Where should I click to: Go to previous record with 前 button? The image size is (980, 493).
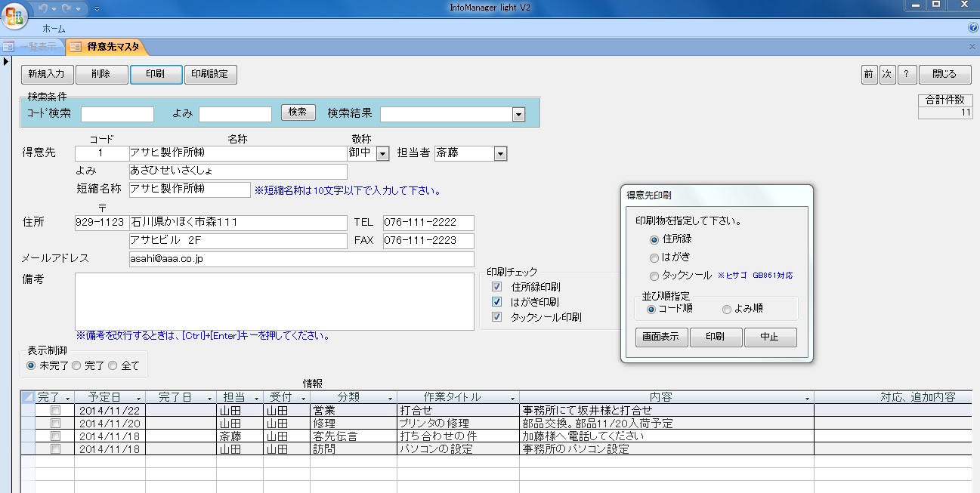[x=869, y=74]
